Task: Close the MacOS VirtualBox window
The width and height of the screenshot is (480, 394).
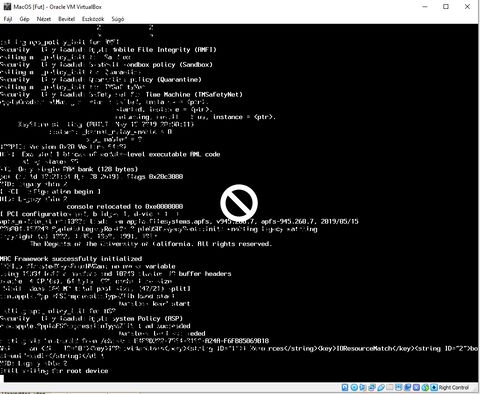Action: click(467, 6)
